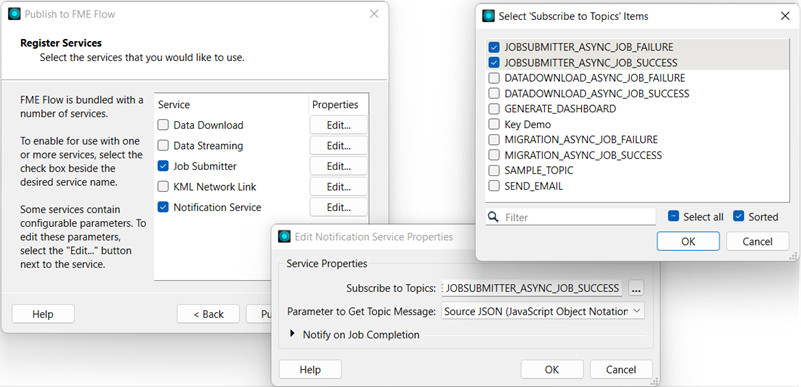Check DATADOWNLOAD_ASYNC_JOB_FAILURE topic
This screenshot has height=387, width=801.
(x=493, y=78)
